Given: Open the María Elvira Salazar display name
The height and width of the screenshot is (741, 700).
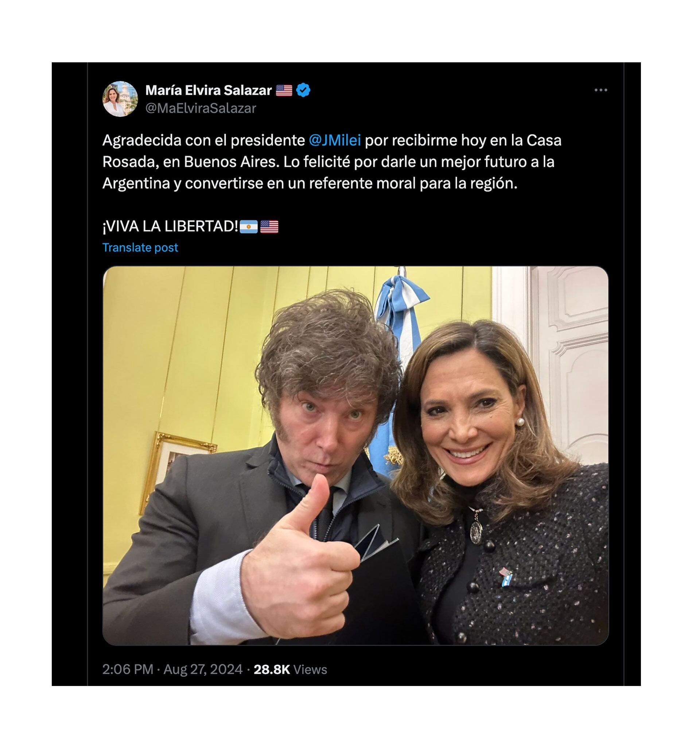Looking at the screenshot, I should click(208, 90).
